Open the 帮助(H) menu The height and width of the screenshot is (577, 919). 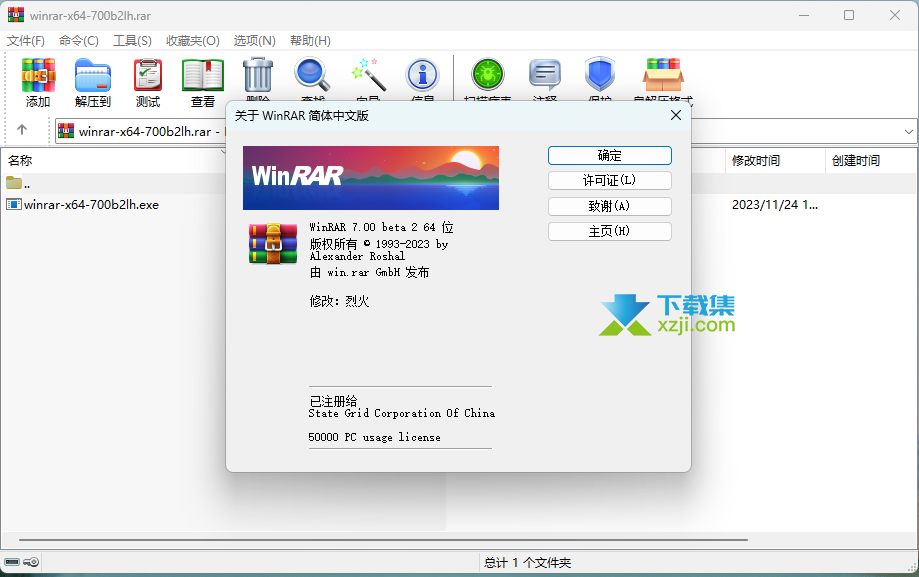(310, 40)
